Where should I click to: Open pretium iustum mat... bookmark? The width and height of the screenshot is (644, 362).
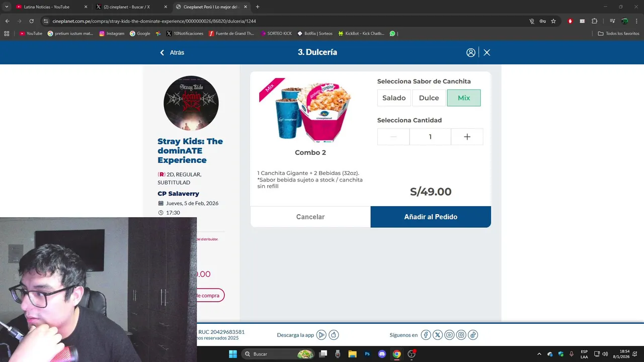click(x=70, y=34)
